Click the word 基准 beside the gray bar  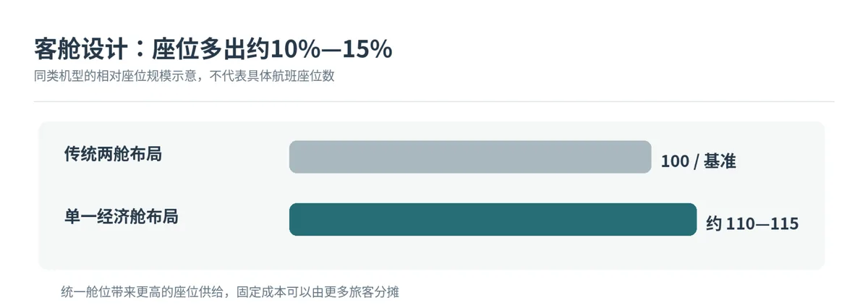(720, 161)
